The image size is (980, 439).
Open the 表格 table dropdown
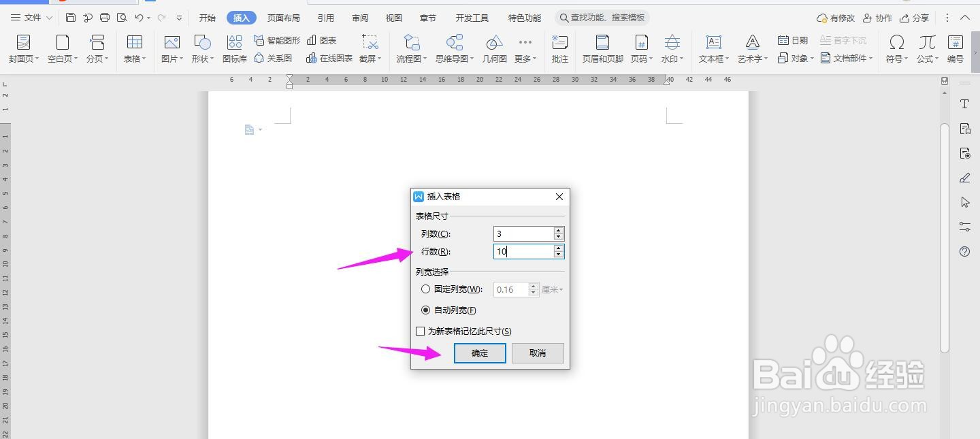point(135,49)
